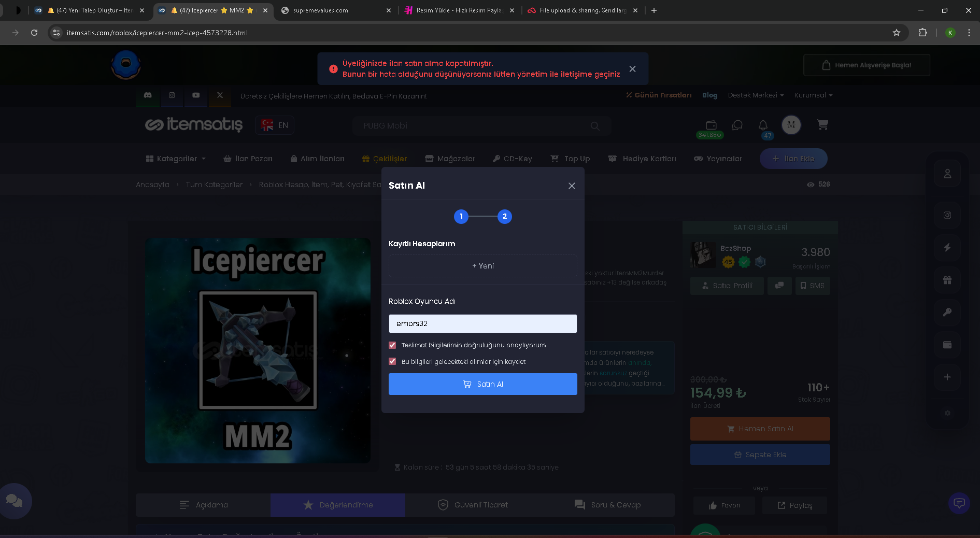
Task: Click right sidebar gift icon
Action: point(947,280)
